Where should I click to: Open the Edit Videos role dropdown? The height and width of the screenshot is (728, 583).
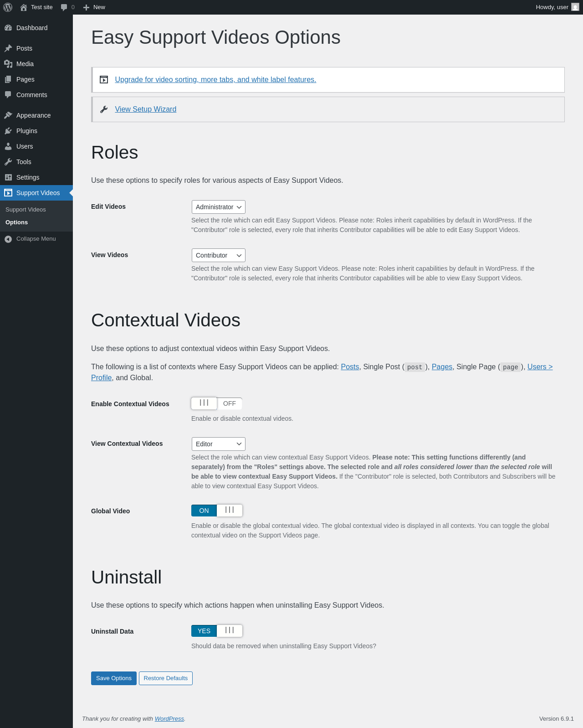point(219,207)
